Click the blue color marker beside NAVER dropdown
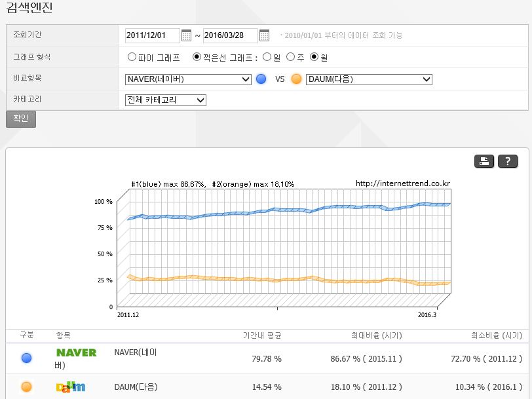 click(261, 79)
